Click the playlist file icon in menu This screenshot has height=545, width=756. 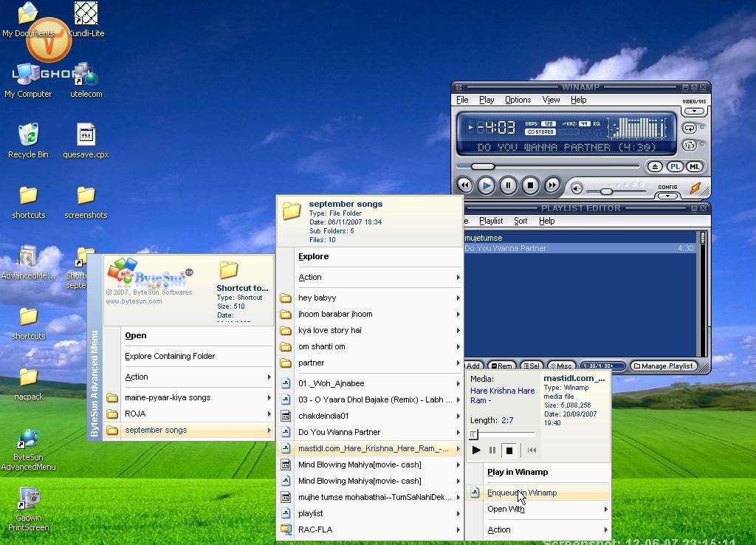click(286, 513)
